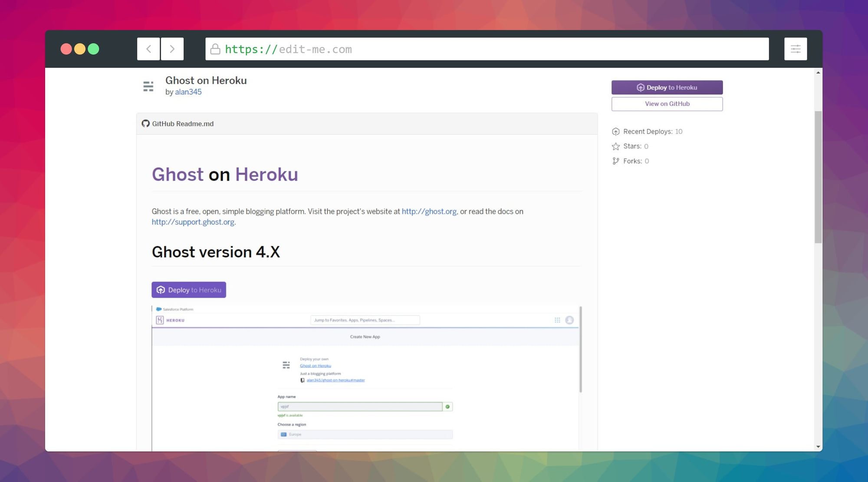This screenshot has height=482, width=868.
Task: Click the Jump to Favorites search box
Action: coord(365,320)
